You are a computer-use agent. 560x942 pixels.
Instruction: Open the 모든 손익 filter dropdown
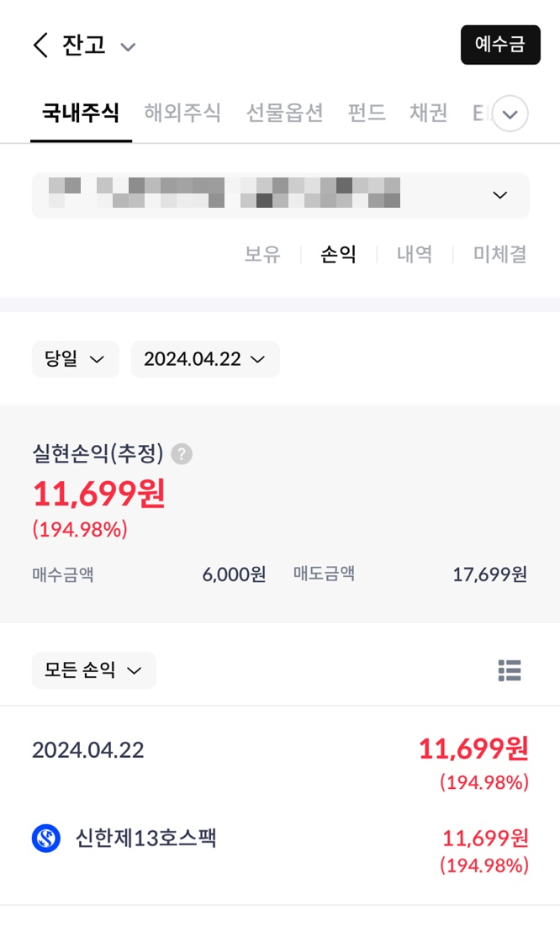(93, 669)
